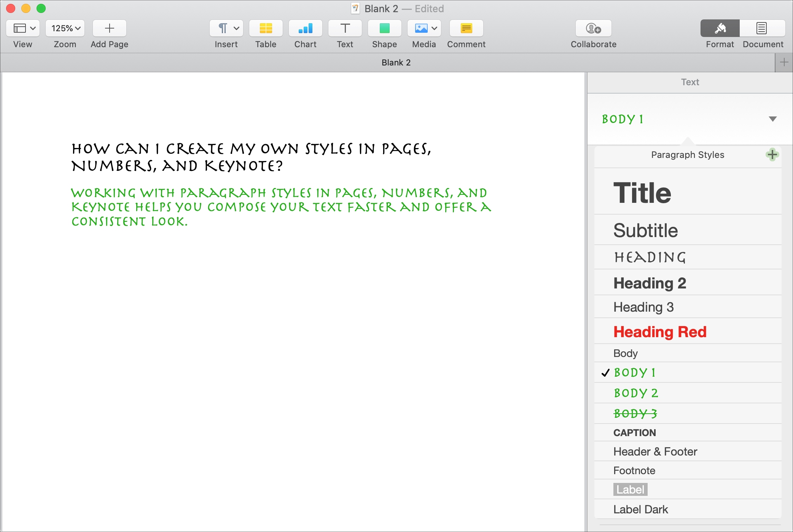
Task: Click the Chart toolbar icon
Action: click(306, 28)
